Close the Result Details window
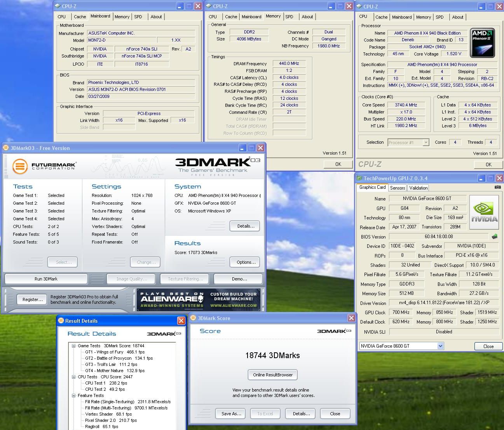The height and width of the screenshot is (430, 504). coord(181,320)
